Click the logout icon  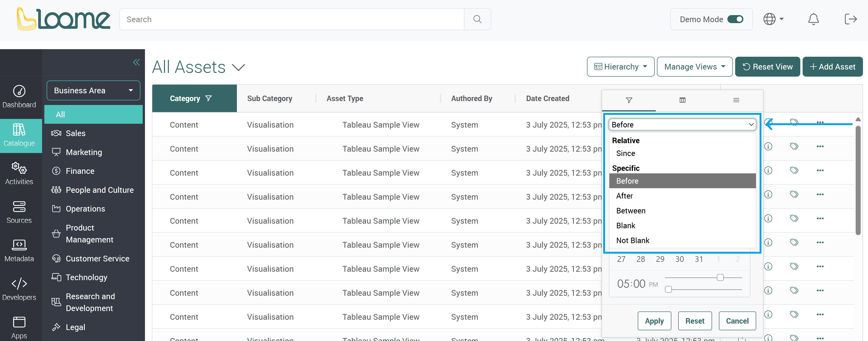850,19
